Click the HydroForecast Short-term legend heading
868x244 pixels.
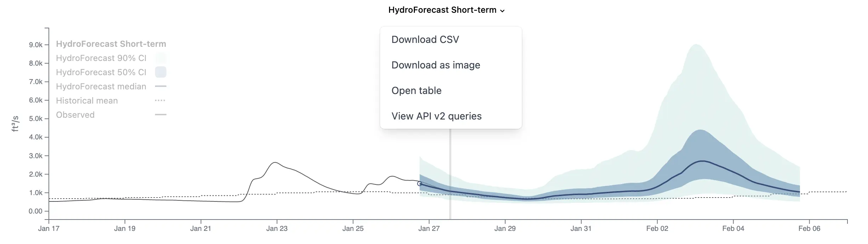pos(111,44)
